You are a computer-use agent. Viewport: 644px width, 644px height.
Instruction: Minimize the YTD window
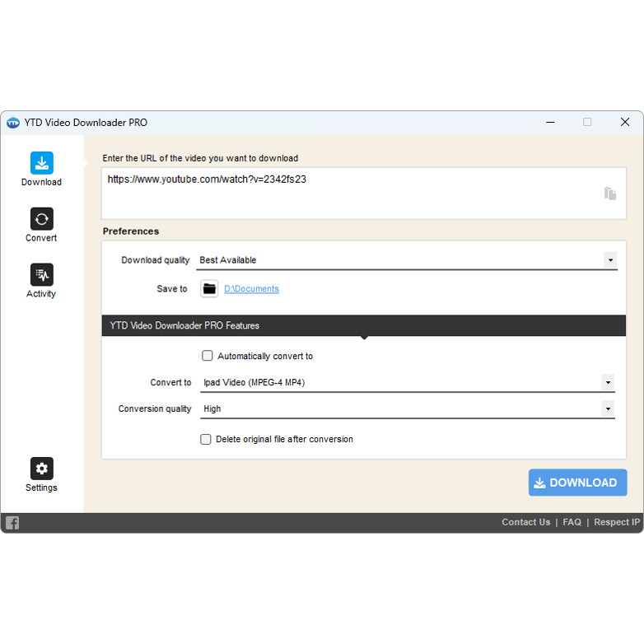[x=550, y=123]
